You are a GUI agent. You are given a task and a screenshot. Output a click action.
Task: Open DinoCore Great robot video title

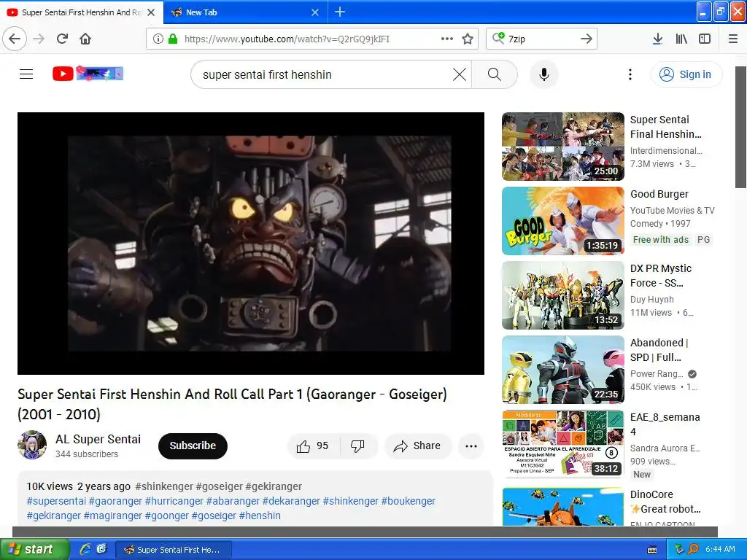[x=665, y=502]
